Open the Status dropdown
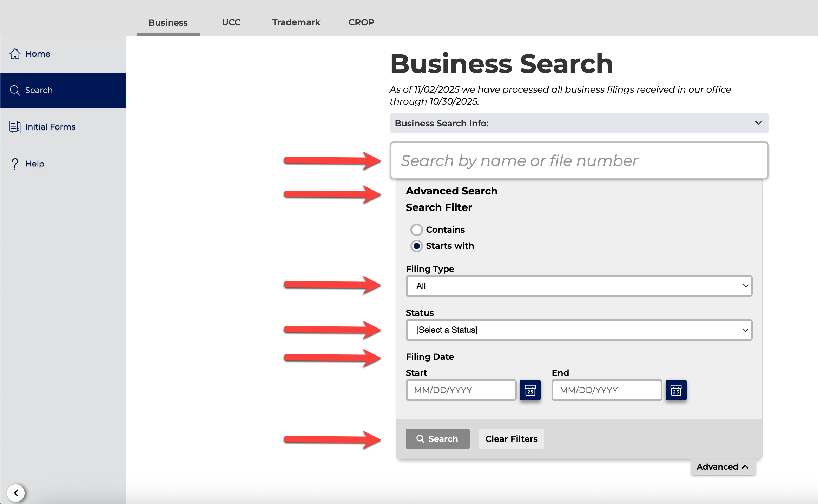The height and width of the screenshot is (504, 818). pyautogui.click(x=579, y=330)
